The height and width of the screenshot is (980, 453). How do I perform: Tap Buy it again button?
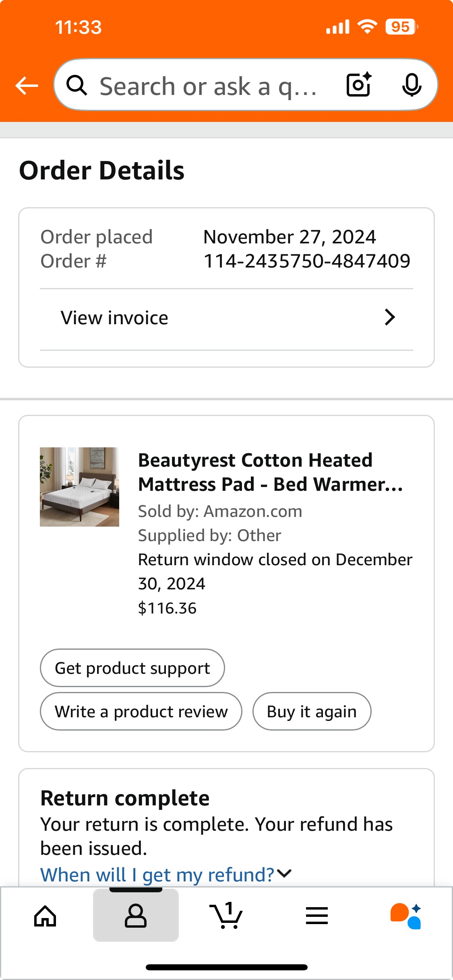(x=312, y=711)
